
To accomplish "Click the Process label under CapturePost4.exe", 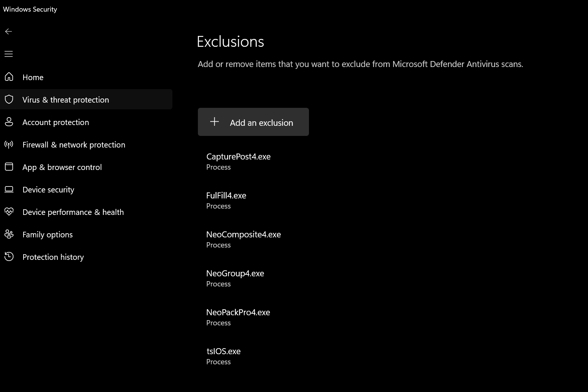I will [x=218, y=167].
